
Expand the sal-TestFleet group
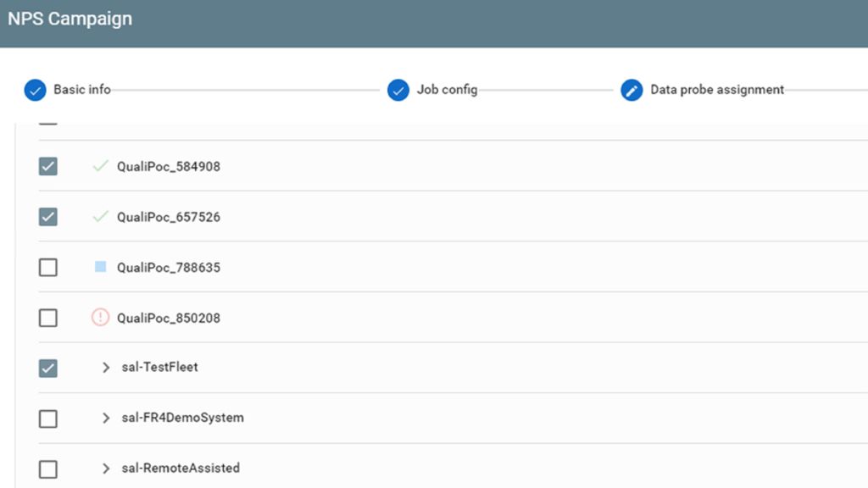click(x=105, y=368)
